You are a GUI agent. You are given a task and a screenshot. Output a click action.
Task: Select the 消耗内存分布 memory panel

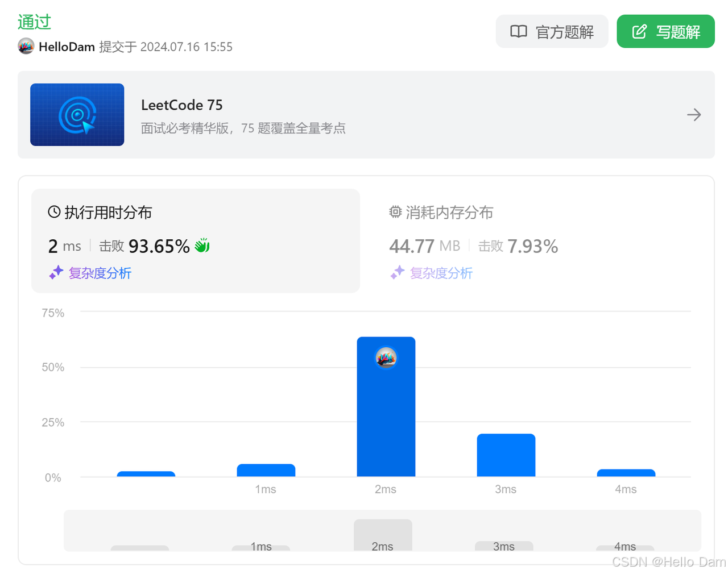[x=537, y=240]
